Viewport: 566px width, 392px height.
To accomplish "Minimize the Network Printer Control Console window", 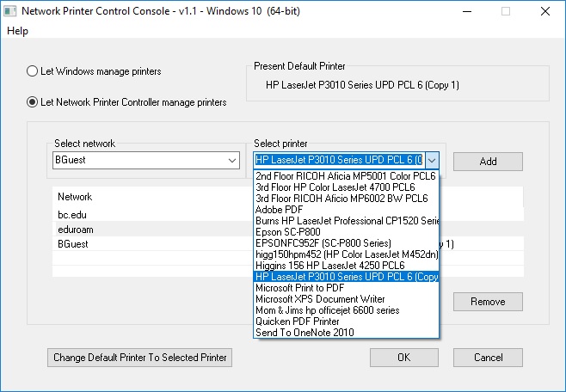I will pyautogui.click(x=467, y=11).
